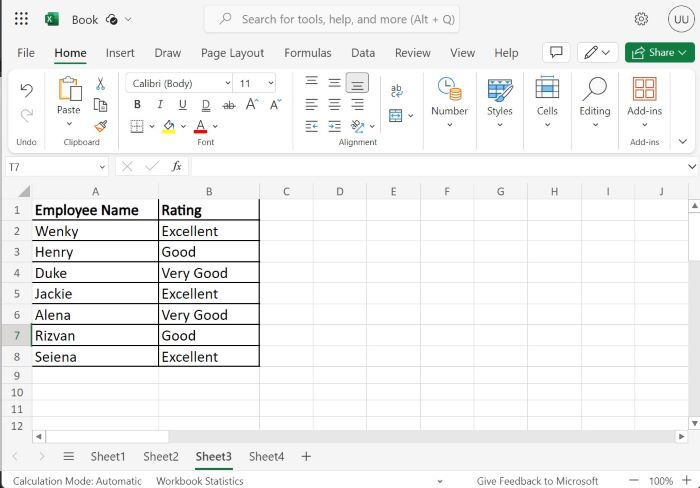Click the Name Box showing T7
Screen dimensions: 700x488
tap(57, 167)
